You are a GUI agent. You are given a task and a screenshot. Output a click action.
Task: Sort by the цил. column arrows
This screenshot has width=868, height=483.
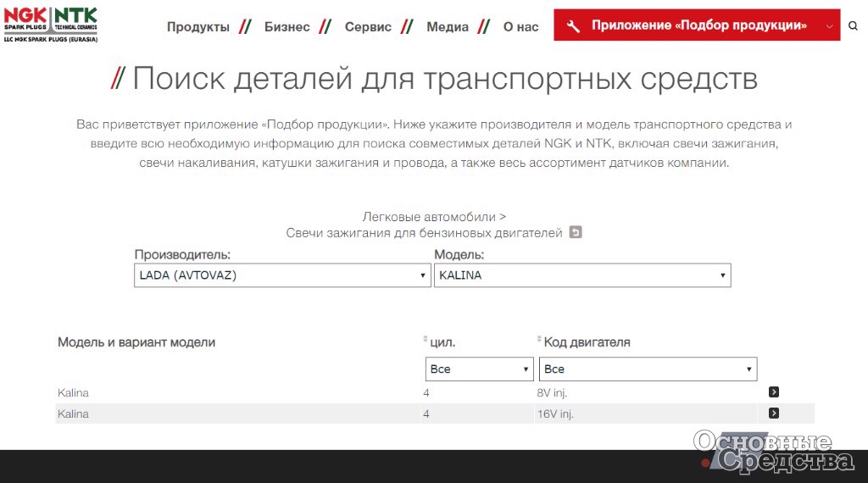tap(426, 339)
